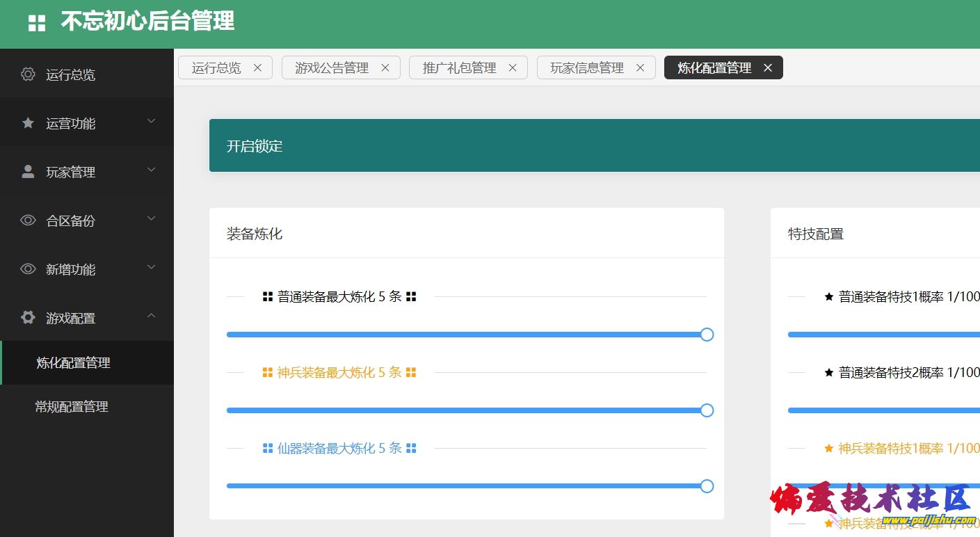Screen dimensions: 980x537
Task: Click the gear icon beside 运行总览
Action: (28, 74)
